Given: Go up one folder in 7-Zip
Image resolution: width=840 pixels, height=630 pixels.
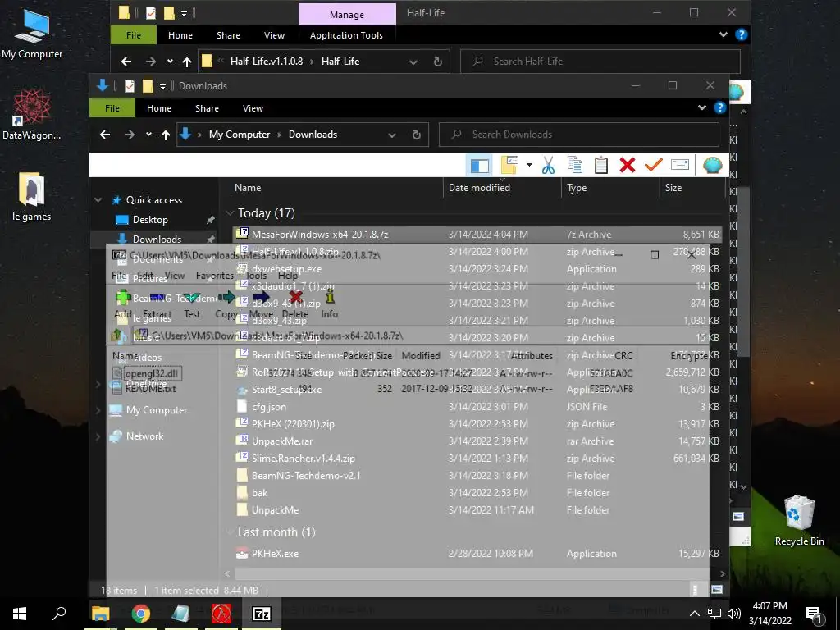Looking at the screenshot, I should click(116, 336).
